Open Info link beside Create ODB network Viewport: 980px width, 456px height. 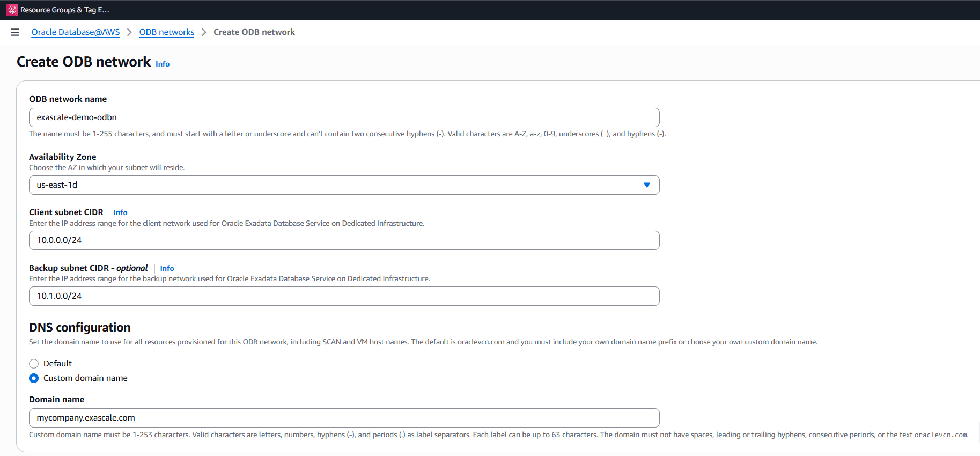(x=163, y=64)
